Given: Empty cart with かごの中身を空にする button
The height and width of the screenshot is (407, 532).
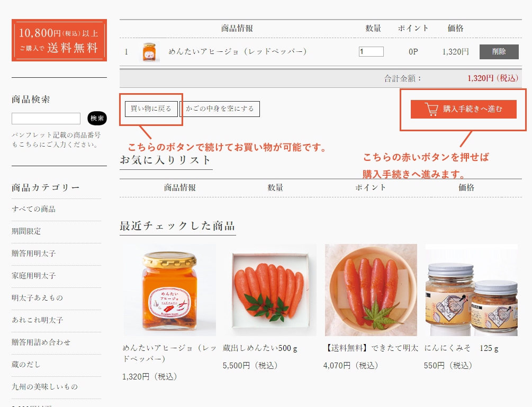Looking at the screenshot, I should click(x=220, y=109).
